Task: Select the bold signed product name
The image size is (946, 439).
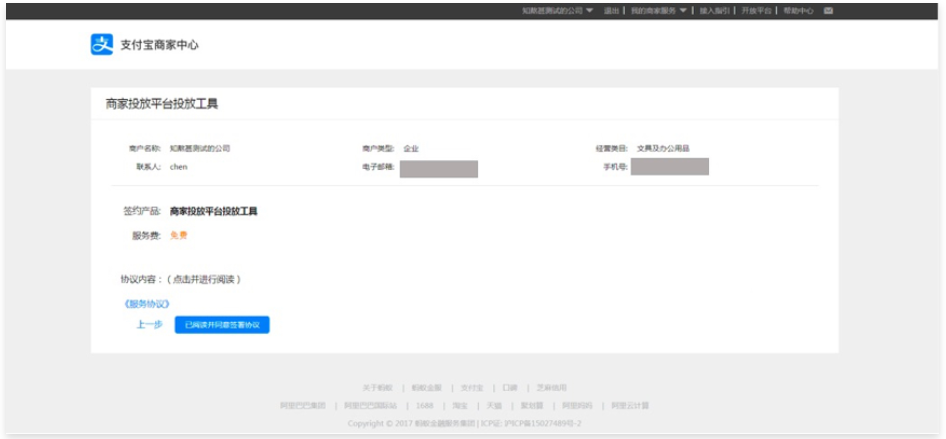Action: pos(214,212)
